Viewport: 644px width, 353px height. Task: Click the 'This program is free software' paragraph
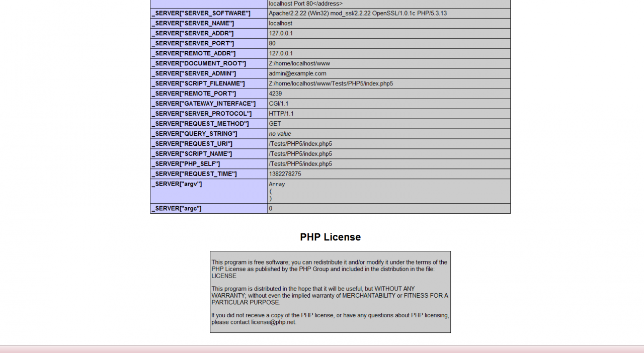click(x=330, y=269)
